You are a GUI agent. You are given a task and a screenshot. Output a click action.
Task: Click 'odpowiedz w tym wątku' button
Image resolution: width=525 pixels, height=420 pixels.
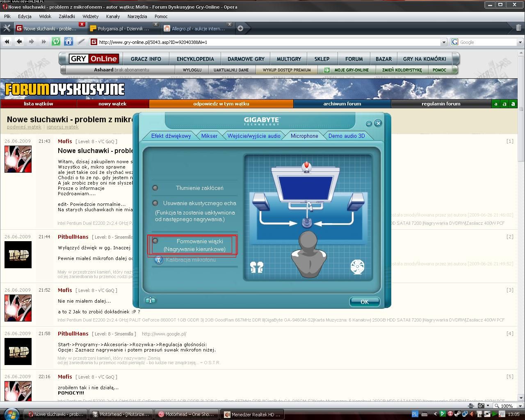tap(221, 104)
